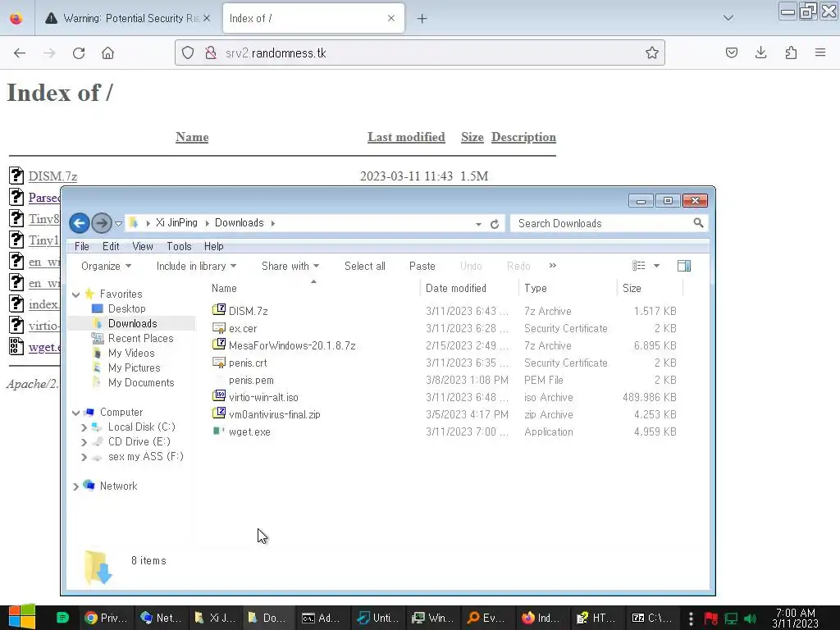Open Explorer Tools menu
The width and height of the screenshot is (840, 630).
(179, 246)
